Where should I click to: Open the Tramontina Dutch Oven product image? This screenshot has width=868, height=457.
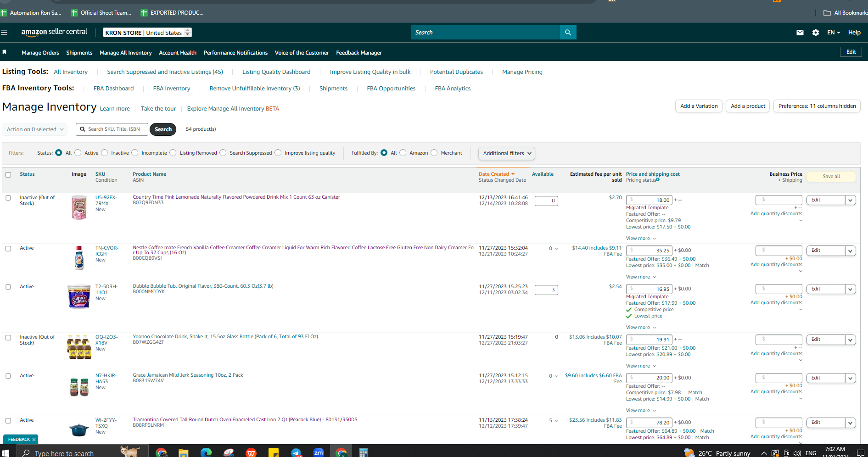(x=79, y=430)
